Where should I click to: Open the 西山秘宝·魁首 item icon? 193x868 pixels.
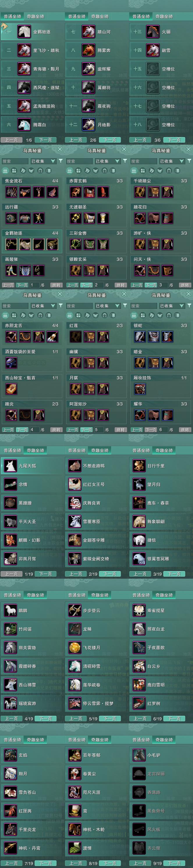coord(11,389)
